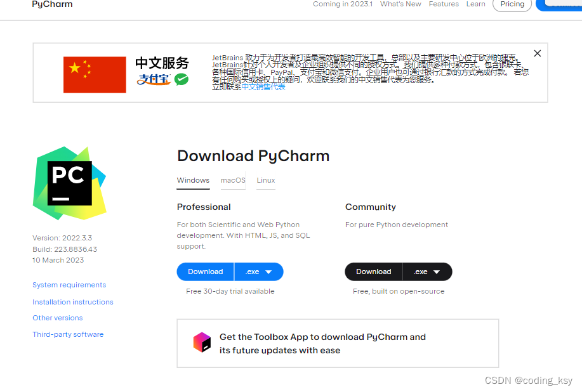Switch to the macOS tab
This screenshot has height=392, width=582.
(233, 180)
